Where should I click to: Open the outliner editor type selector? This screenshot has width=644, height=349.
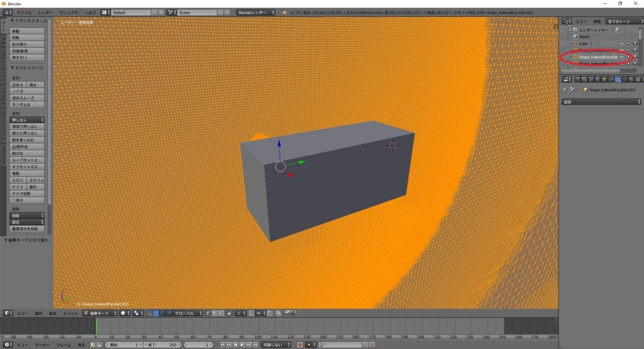567,21
